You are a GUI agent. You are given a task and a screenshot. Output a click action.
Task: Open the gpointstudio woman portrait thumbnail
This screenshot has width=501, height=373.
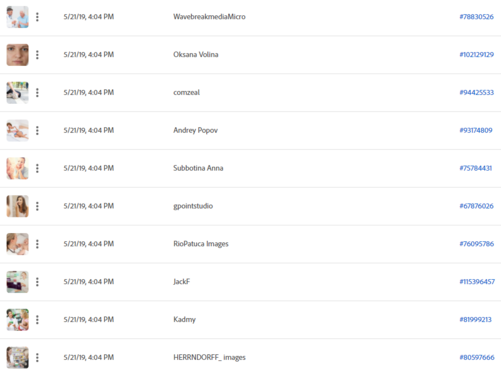click(18, 206)
